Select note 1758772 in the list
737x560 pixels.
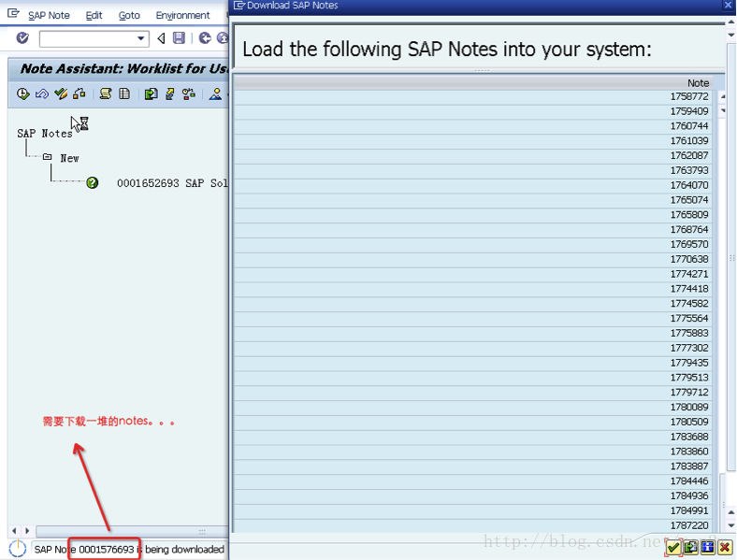[x=473, y=96]
